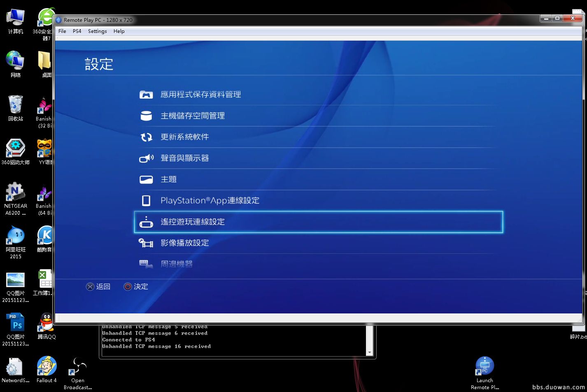Click the Remote Play PC window title bar

pos(296,20)
